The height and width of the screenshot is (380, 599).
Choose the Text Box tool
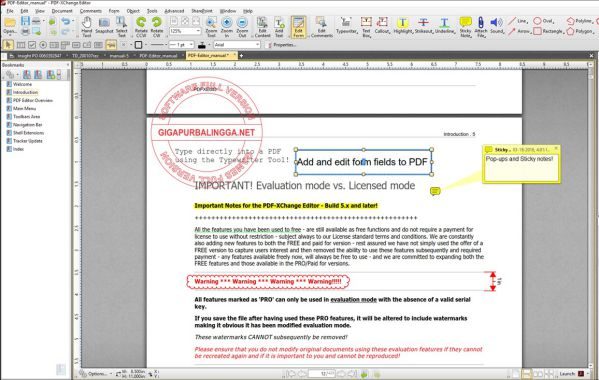pyautogui.click(x=366, y=27)
